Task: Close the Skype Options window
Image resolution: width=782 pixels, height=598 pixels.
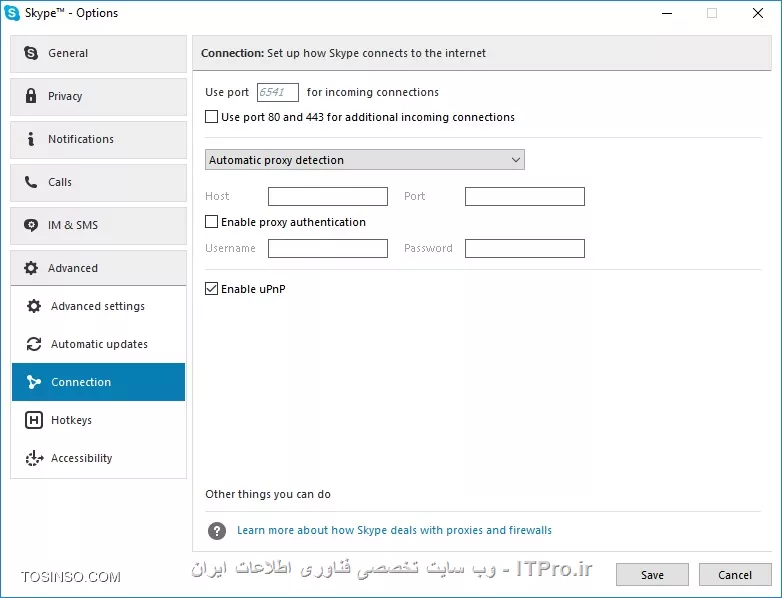Action: 758,13
